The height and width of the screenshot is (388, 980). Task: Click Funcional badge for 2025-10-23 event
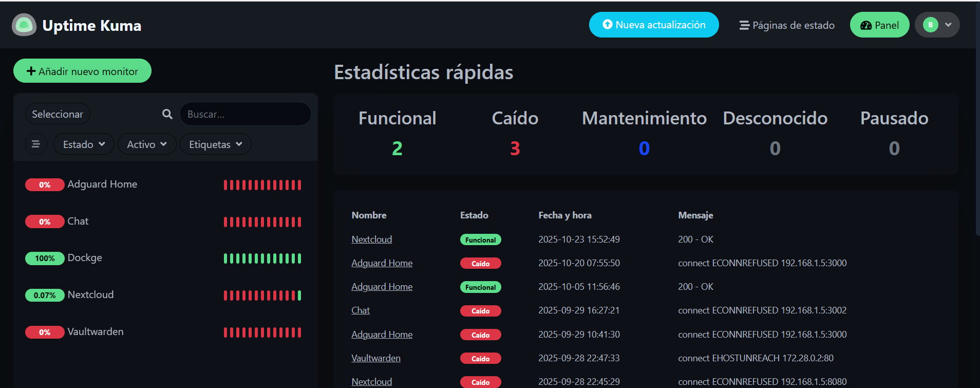point(480,240)
